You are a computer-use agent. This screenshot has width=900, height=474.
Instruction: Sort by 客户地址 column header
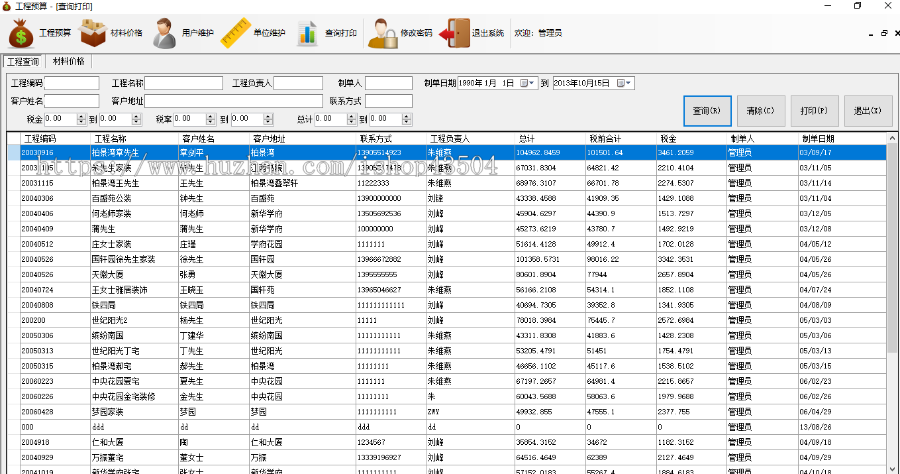302,138
